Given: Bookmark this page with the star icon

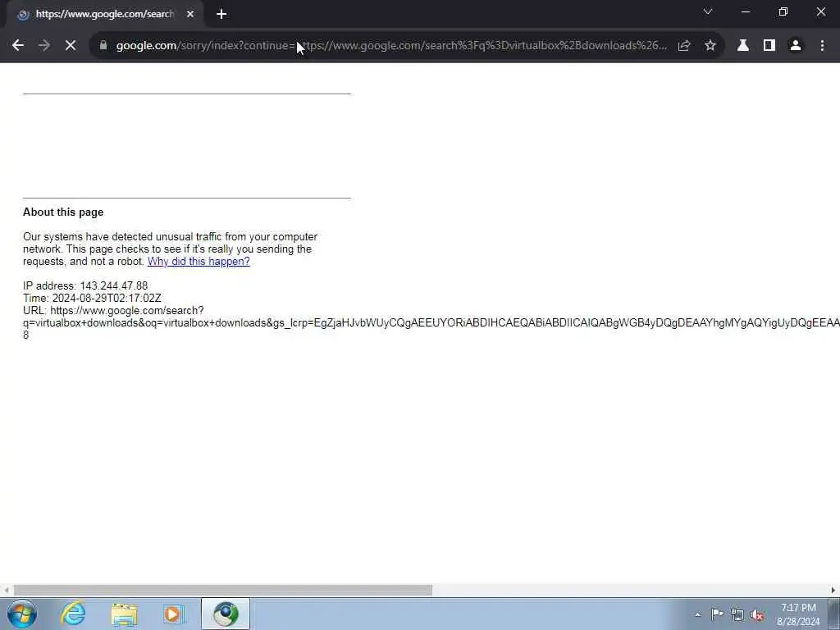Looking at the screenshot, I should pyautogui.click(x=710, y=46).
